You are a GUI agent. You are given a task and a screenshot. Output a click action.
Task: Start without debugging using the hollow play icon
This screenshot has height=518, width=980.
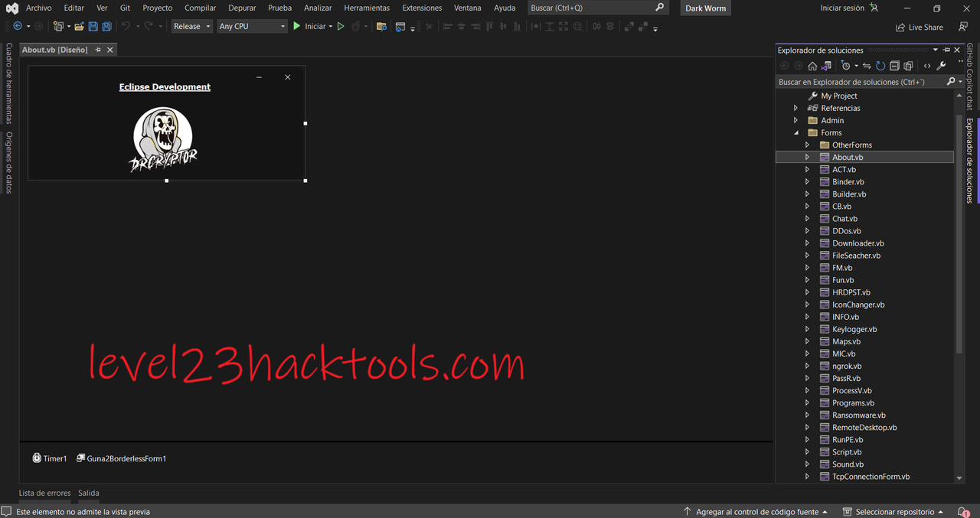pos(341,26)
